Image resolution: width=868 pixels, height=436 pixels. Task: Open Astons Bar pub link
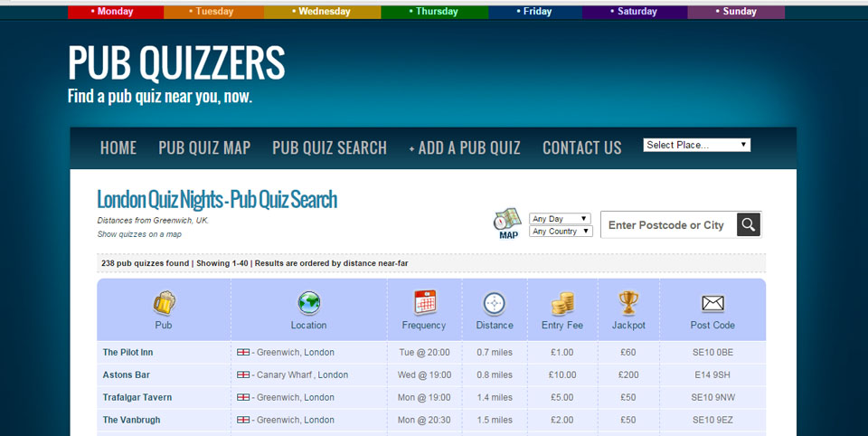pyautogui.click(x=127, y=375)
